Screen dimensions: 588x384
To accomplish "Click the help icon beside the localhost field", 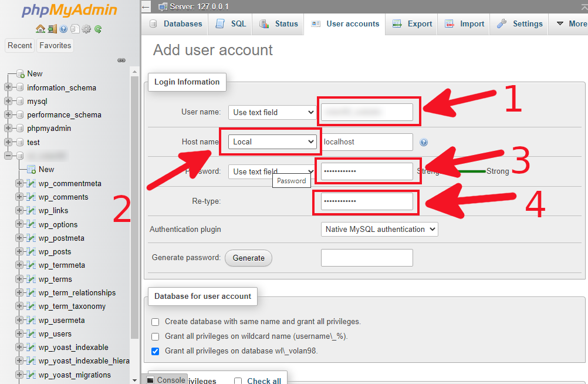I will click(424, 142).
